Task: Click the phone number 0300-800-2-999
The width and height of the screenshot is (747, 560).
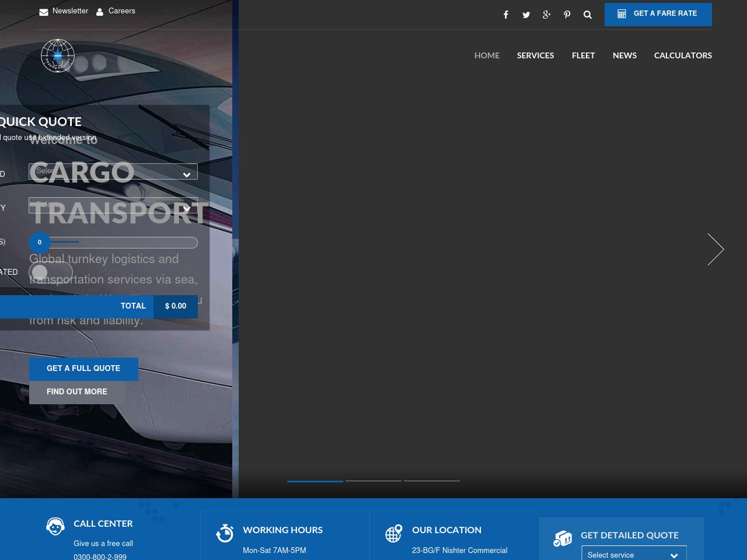Action: pos(100,557)
